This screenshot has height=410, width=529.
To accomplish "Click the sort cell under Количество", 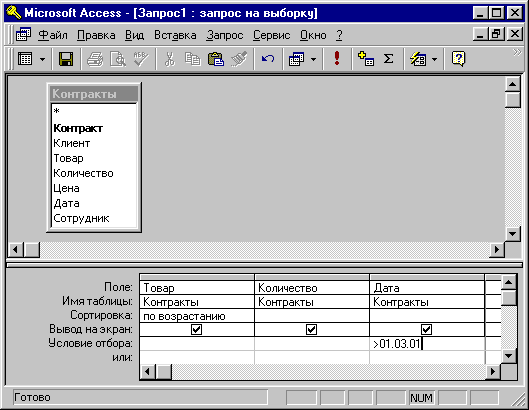I will pyautogui.click(x=312, y=316).
